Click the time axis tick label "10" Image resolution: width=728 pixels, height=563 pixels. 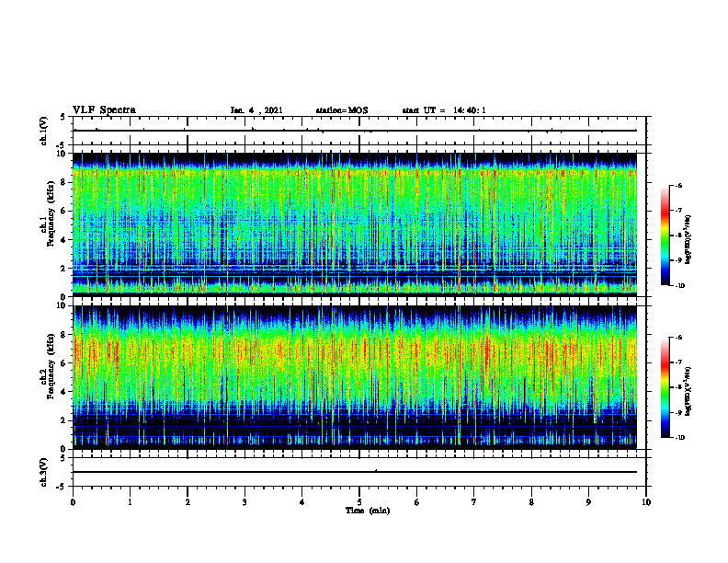(646, 502)
